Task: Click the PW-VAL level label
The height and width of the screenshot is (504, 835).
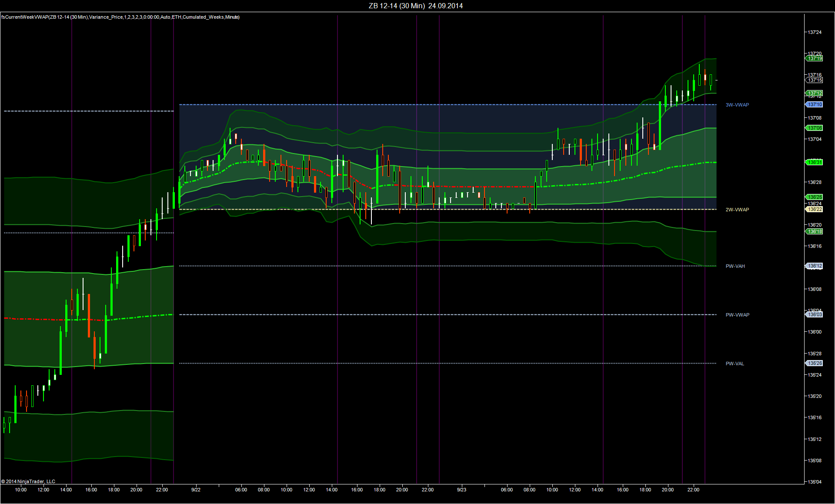Action: 735,364
